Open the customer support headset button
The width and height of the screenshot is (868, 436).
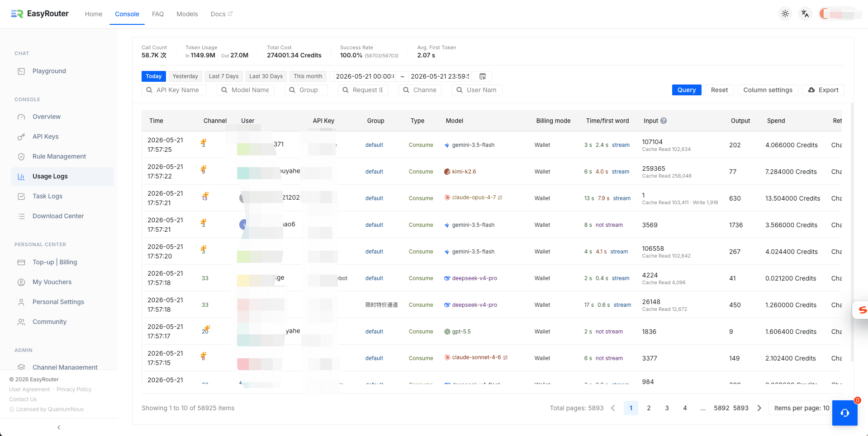coord(844,413)
